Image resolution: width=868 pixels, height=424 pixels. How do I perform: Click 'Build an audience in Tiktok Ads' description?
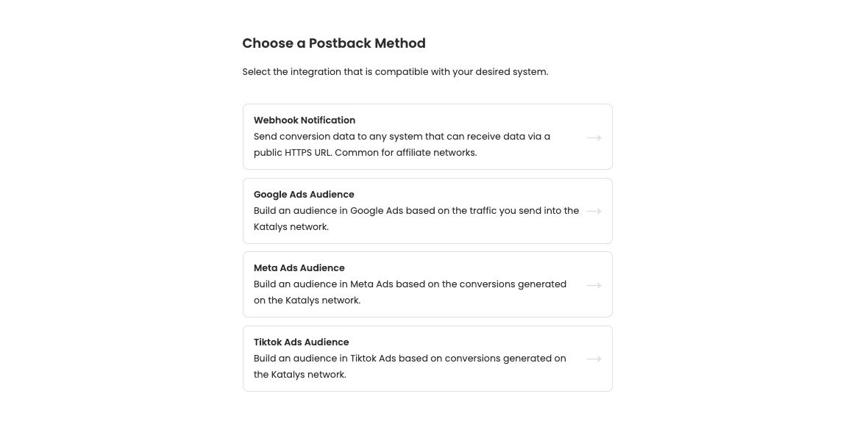(410, 359)
